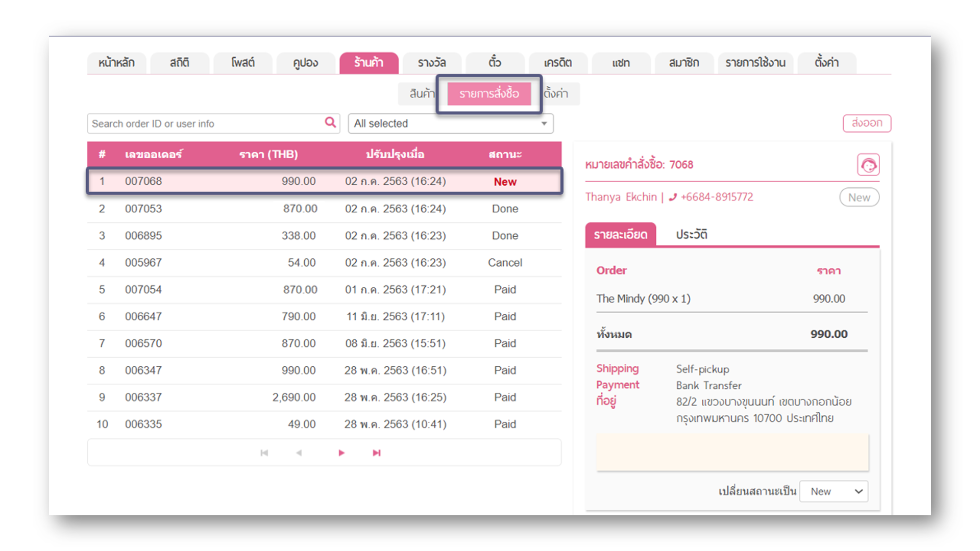Switch to the สถิติ tab

click(x=180, y=63)
